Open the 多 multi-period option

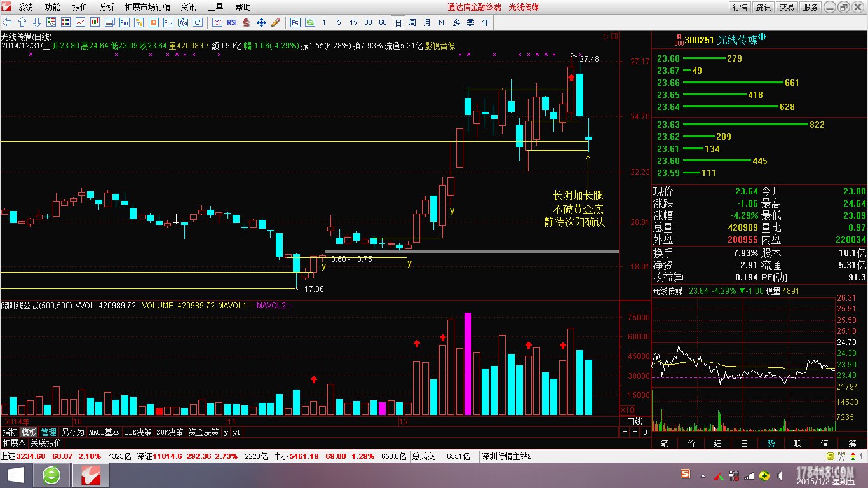point(456,22)
